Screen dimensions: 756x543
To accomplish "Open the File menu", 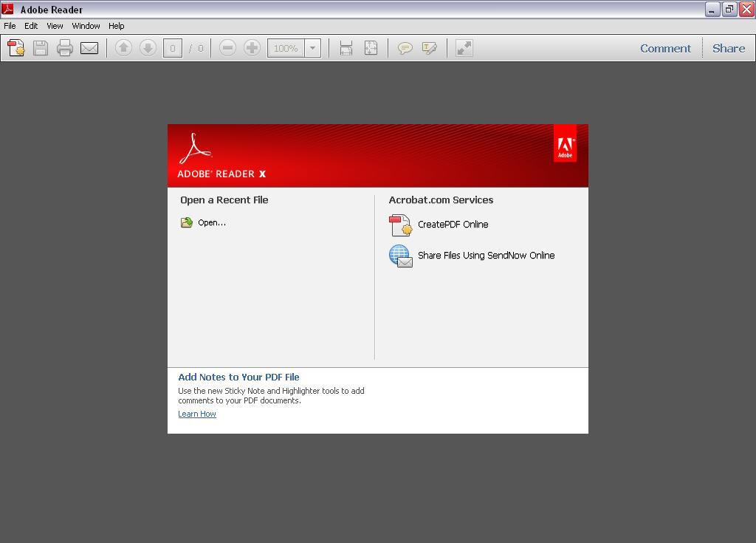I will tap(10, 25).
